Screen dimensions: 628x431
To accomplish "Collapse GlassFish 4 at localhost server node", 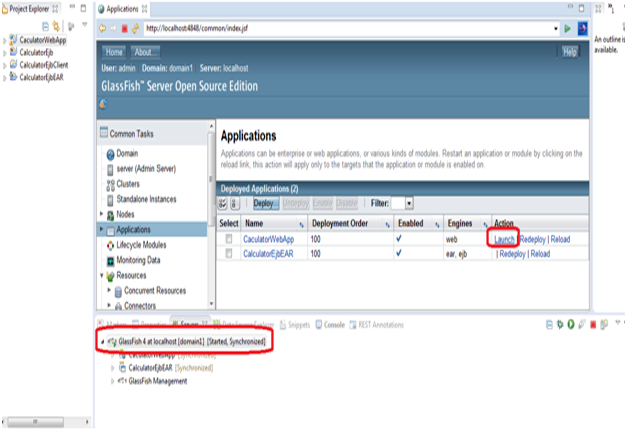I will 103,342.
